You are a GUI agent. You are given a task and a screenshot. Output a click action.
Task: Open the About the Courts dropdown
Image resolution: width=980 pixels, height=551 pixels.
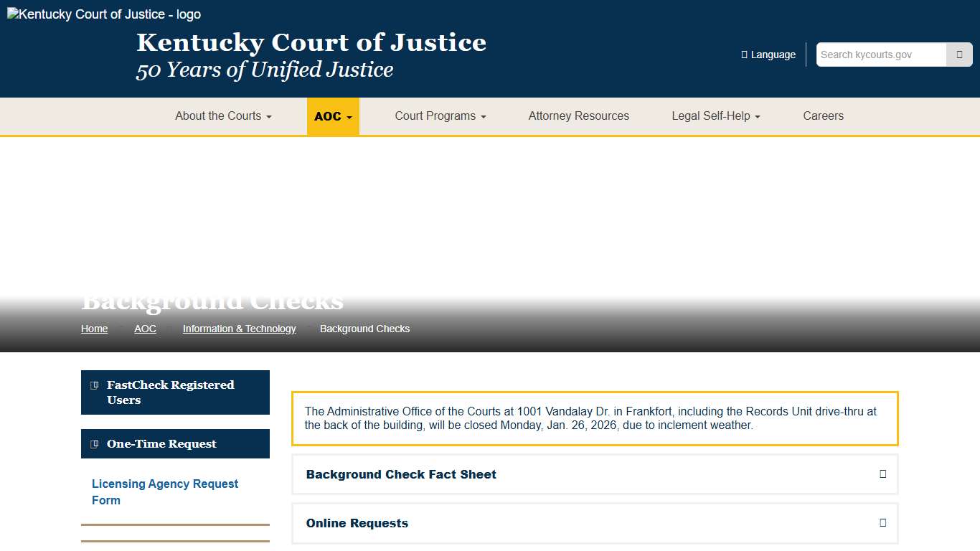point(222,116)
